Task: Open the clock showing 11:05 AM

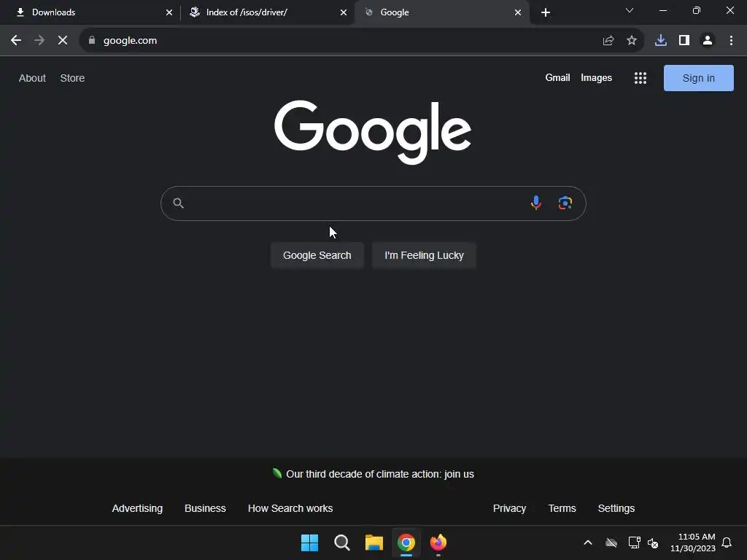Action: click(x=693, y=542)
